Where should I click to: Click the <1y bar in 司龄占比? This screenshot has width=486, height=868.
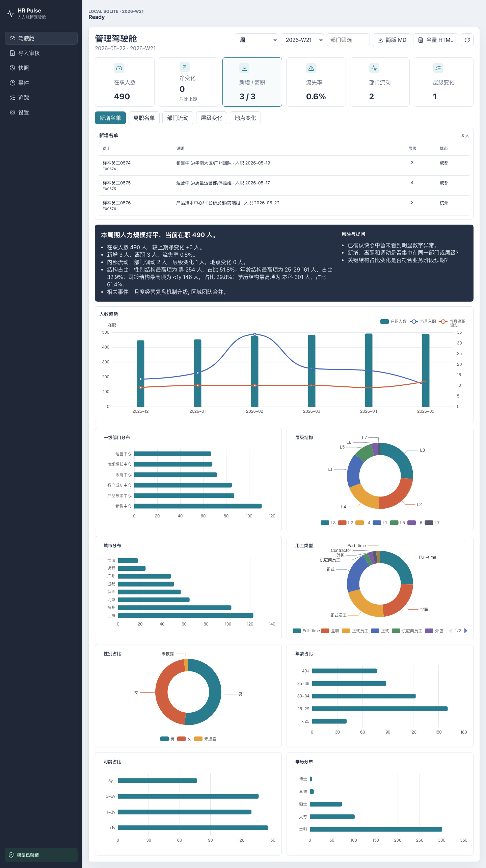coord(193,827)
